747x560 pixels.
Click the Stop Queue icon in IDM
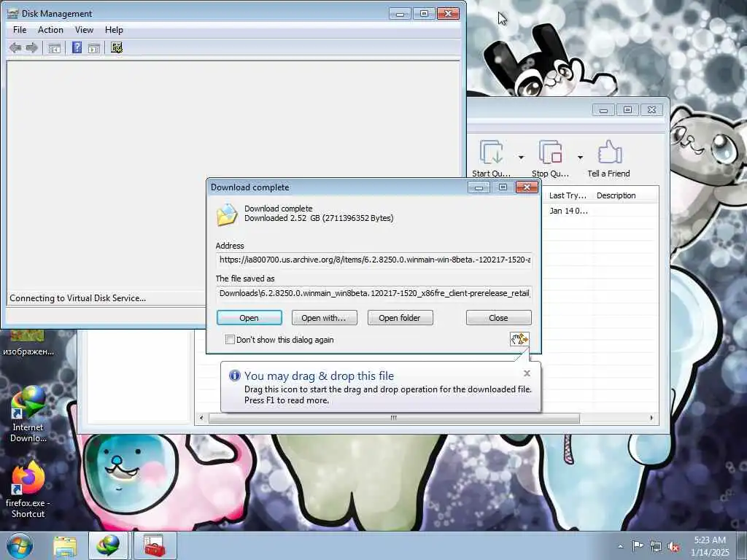tap(550, 152)
